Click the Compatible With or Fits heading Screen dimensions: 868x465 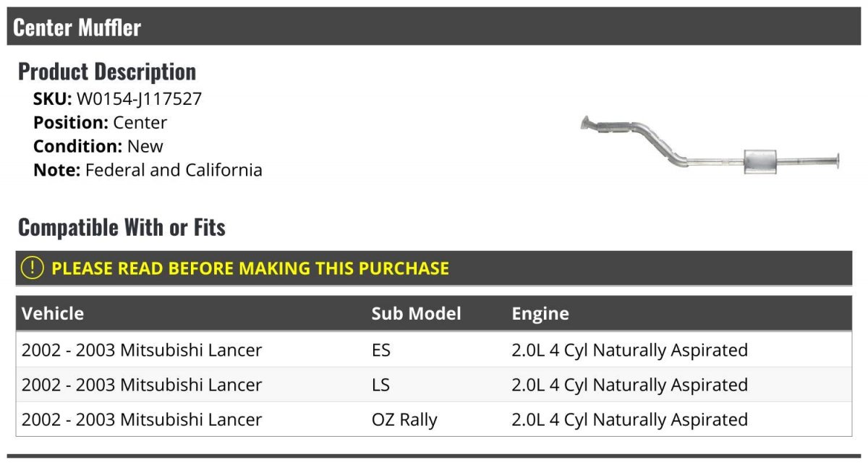point(122,228)
